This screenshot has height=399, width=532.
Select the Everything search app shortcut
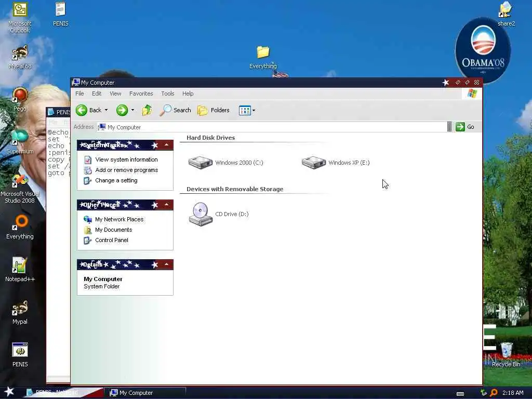point(20,227)
